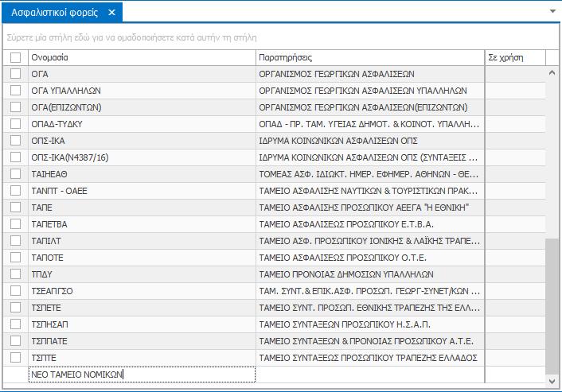Check the ΤΑΙΗΕΑΘ row checkbox
The width and height of the screenshot is (562, 392).
15,174
